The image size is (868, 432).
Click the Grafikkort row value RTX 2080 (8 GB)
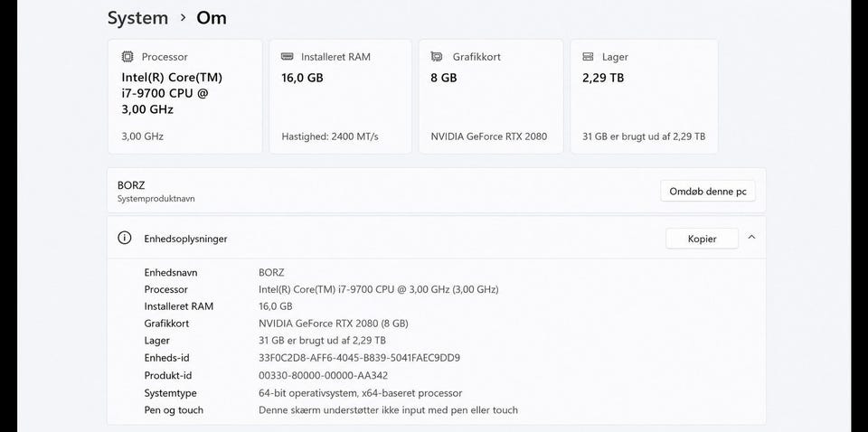(334, 323)
